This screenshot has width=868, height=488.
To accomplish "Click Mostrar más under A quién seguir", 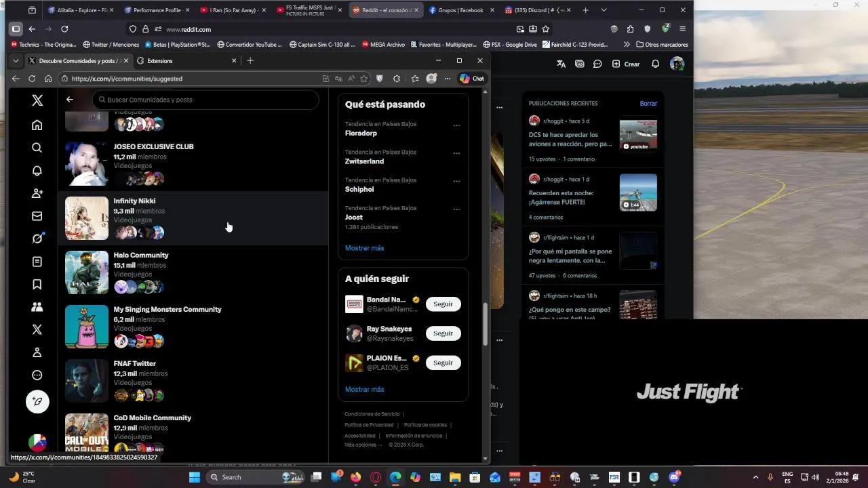I will point(364,390).
